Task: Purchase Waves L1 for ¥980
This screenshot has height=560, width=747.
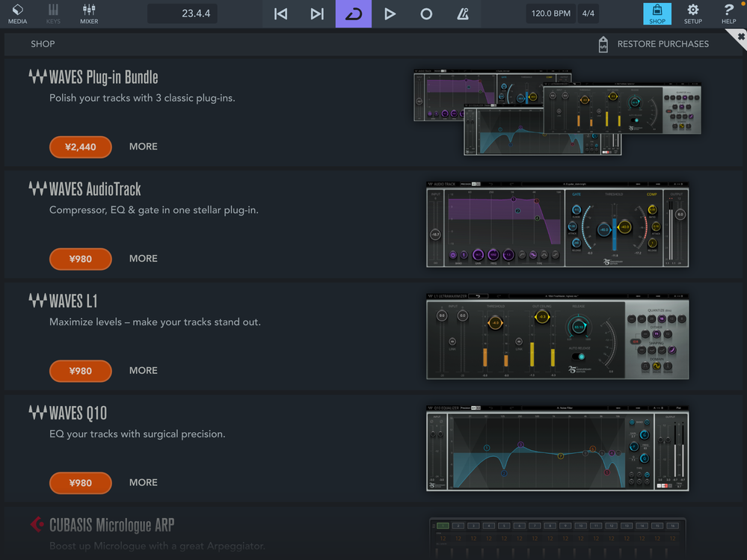Action: coord(81,371)
